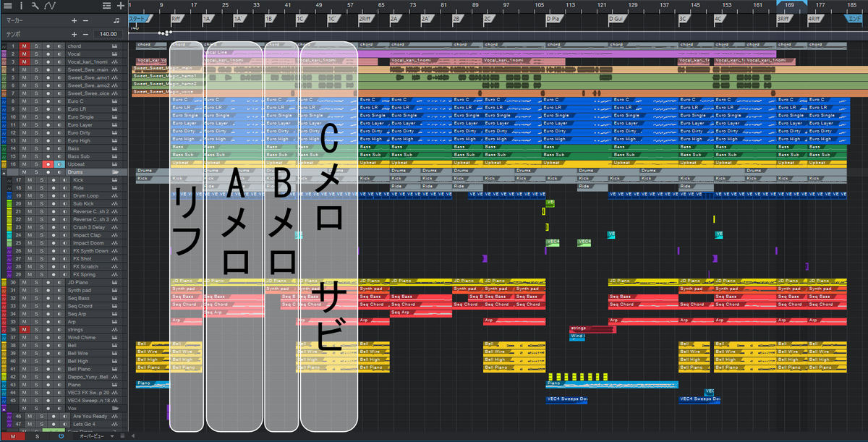The image size is (868, 442).
Task: Collapse the Drums folder track
Action: tap(3, 172)
